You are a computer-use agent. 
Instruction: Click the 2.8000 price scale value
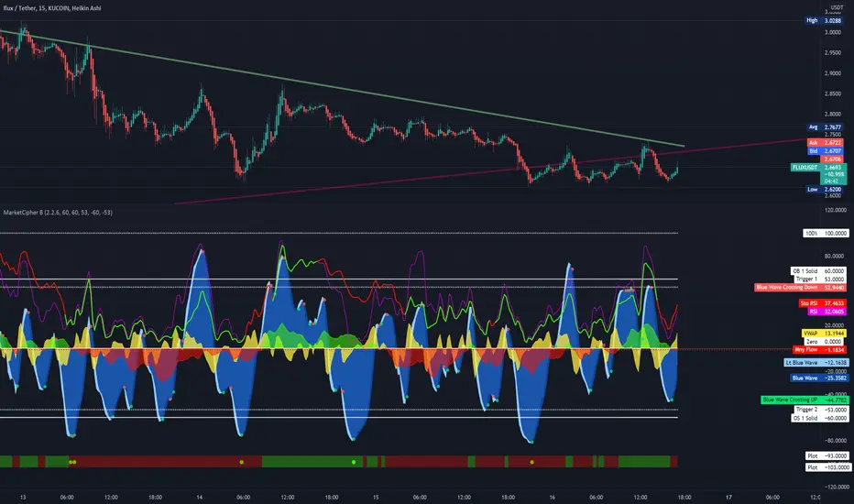[832, 115]
